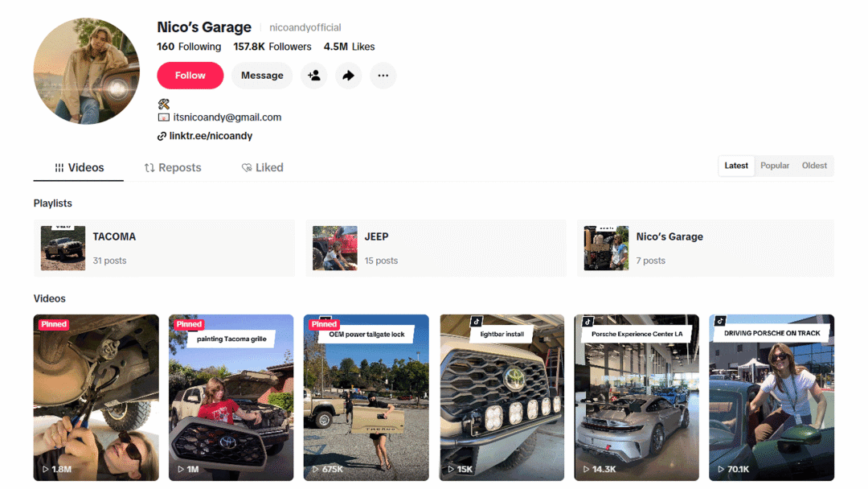
Task: Switch to the Reposts tab
Action: 173,168
